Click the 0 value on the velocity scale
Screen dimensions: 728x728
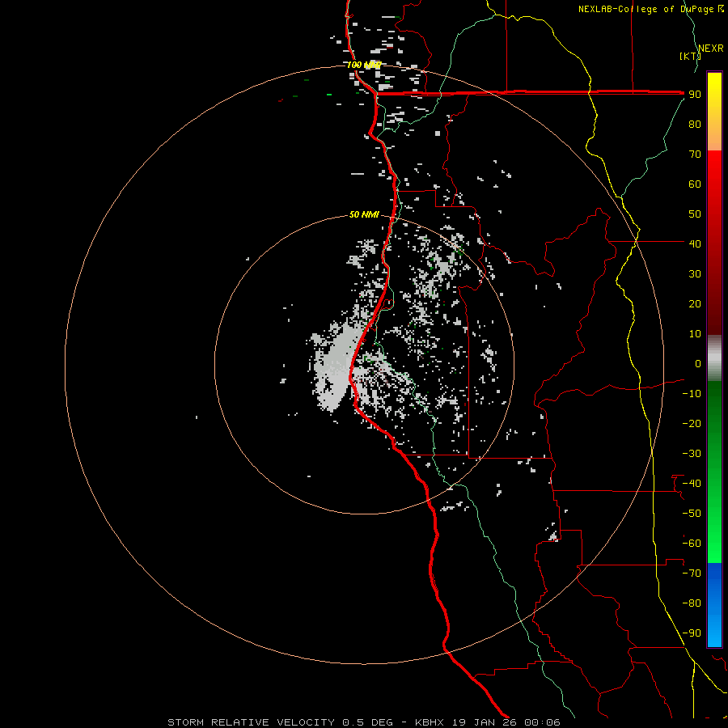(x=698, y=364)
